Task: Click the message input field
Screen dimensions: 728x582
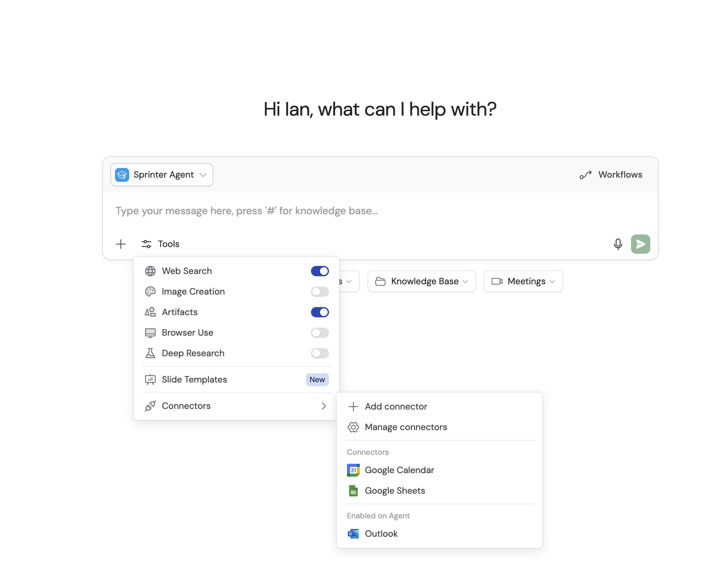Action: (x=380, y=211)
